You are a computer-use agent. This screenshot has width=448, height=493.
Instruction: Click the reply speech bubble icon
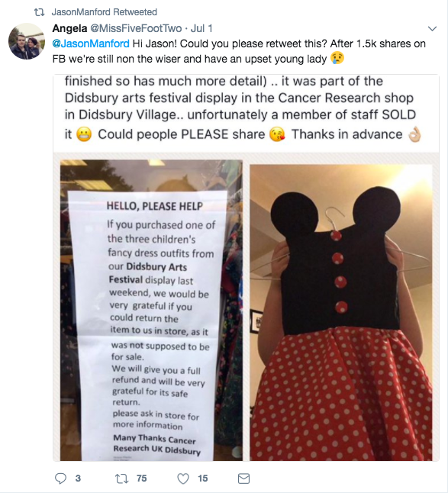click(60, 478)
